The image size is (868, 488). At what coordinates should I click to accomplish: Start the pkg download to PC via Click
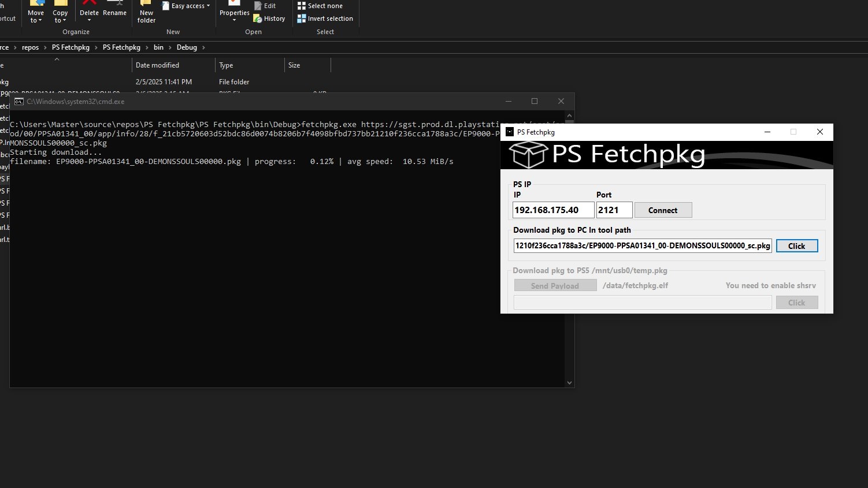tap(796, 246)
